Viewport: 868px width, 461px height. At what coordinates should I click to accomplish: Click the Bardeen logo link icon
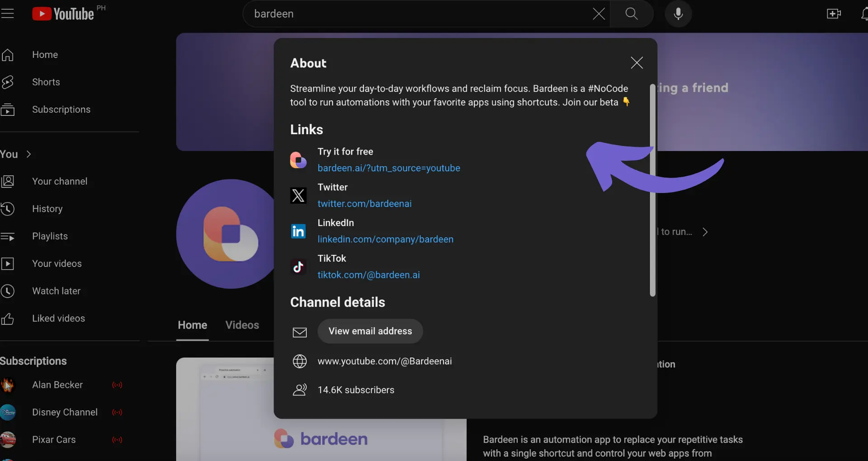[298, 160]
